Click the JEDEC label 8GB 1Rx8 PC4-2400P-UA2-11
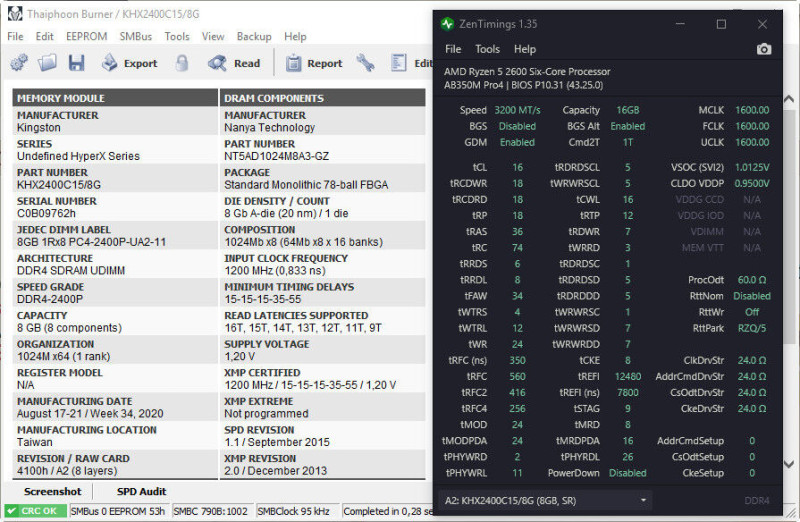The image size is (800, 522). 91,242
